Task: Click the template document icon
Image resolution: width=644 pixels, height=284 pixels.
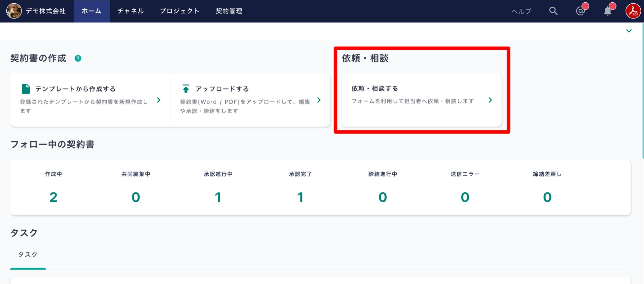Action: [26, 89]
